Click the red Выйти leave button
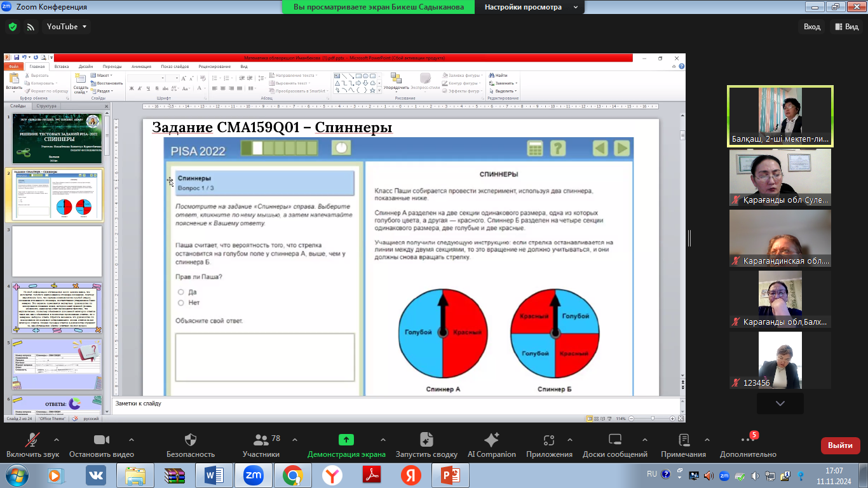868x488 pixels. tap(840, 445)
